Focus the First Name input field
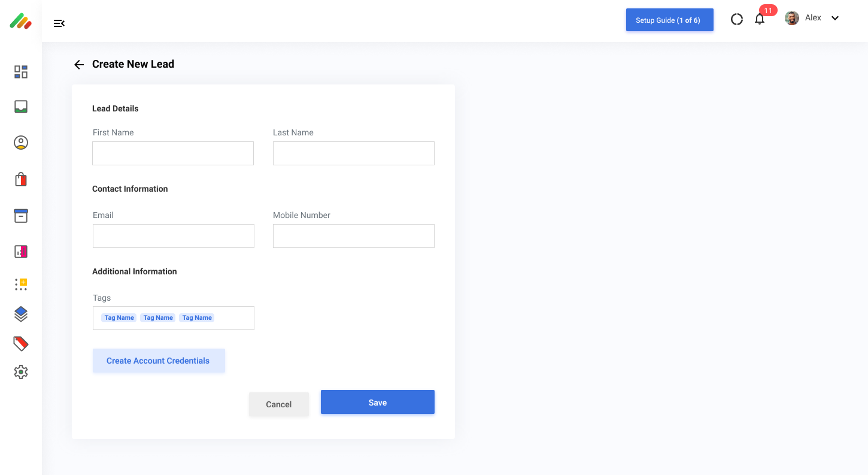 (x=173, y=153)
